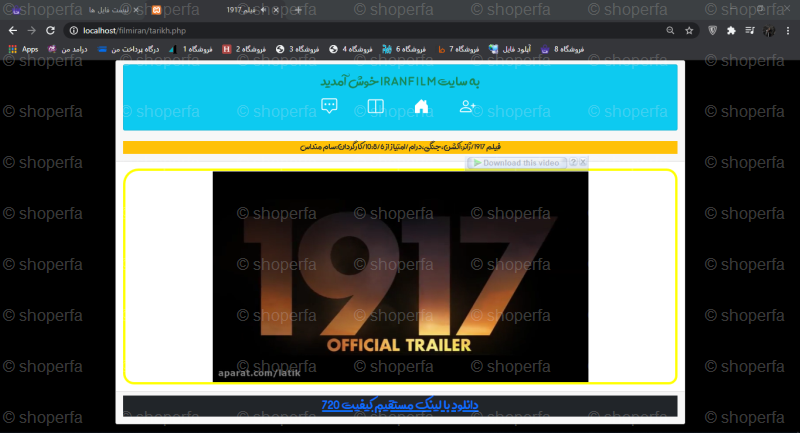800x433 pixels.
Task: Open the آپلود فایل bookmark
Action: pyautogui.click(x=510, y=49)
